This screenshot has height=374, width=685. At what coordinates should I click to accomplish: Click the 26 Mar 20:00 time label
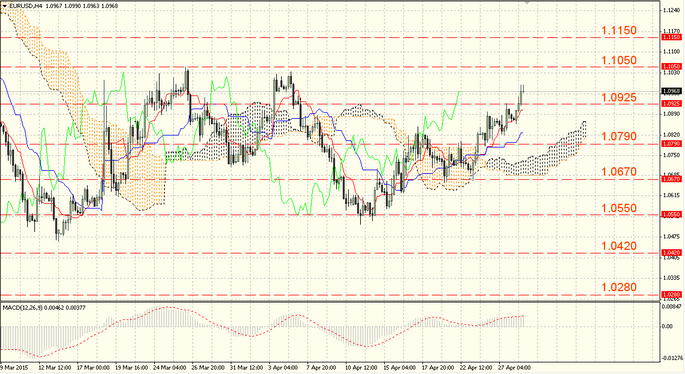coord(208,368)
